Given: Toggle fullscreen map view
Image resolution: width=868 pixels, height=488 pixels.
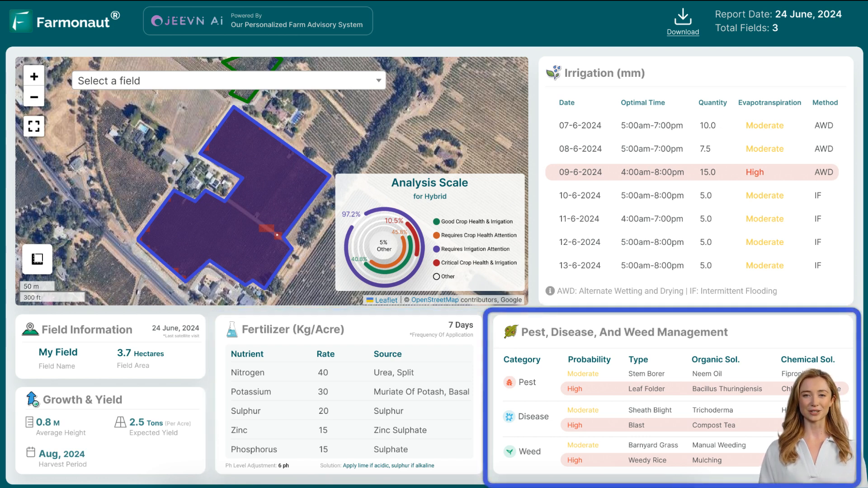Looking at the screenshot, I should tap(34, 126).
